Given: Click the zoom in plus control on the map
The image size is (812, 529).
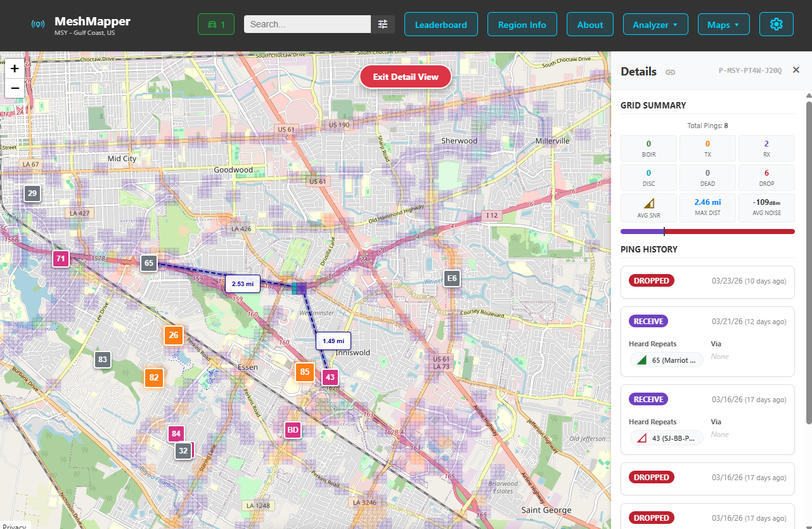Looking at the screenshot, I should [x=14, y=68].
